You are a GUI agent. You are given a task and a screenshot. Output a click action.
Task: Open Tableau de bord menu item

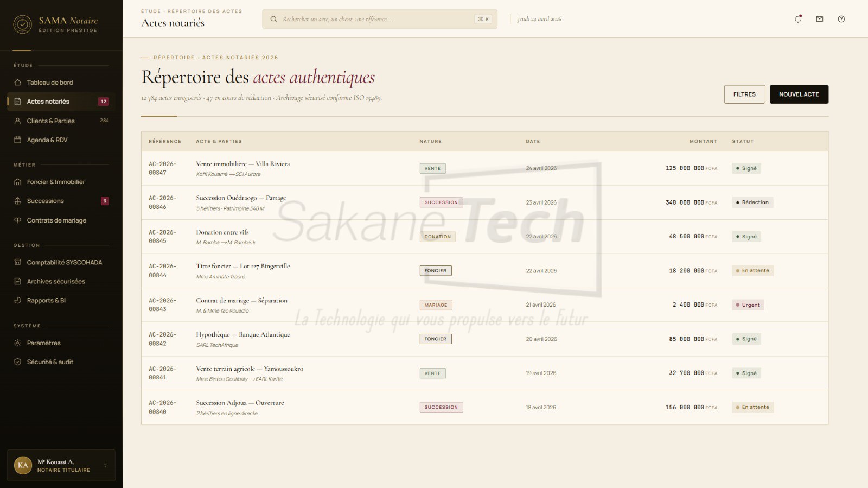click(x=61, y=83)
